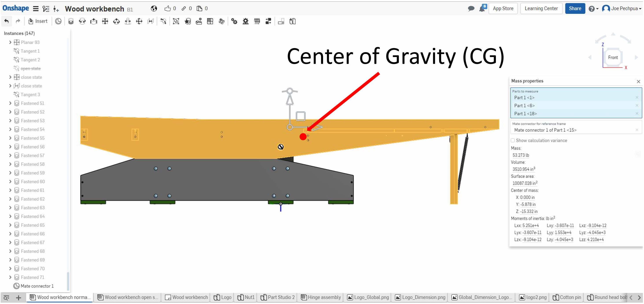
Task: Open the comments speech bubble icon
Action: [471, 9]
